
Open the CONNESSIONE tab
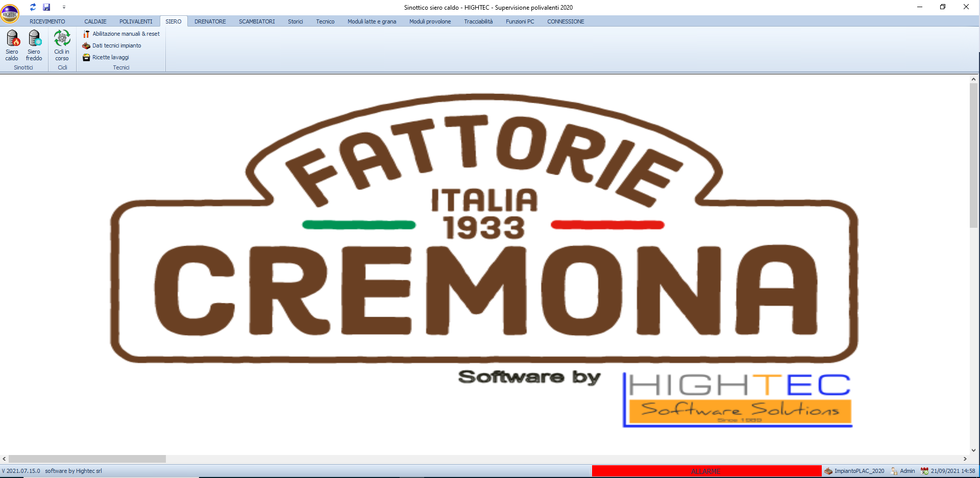pyautogui.click(x=566, y=21)
